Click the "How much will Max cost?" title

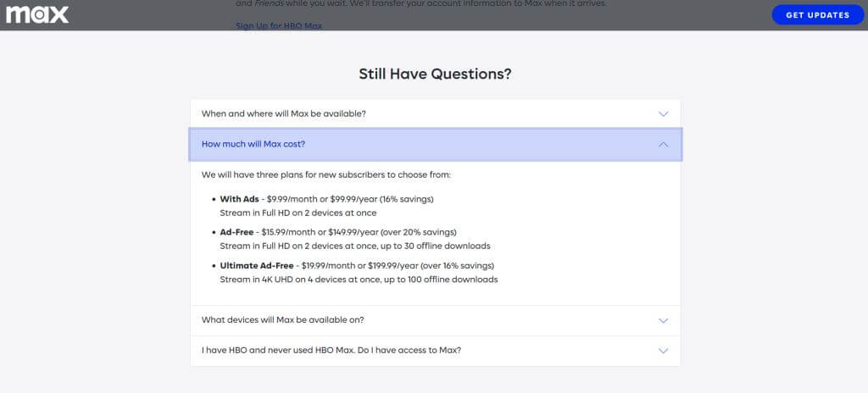point(253,144)
